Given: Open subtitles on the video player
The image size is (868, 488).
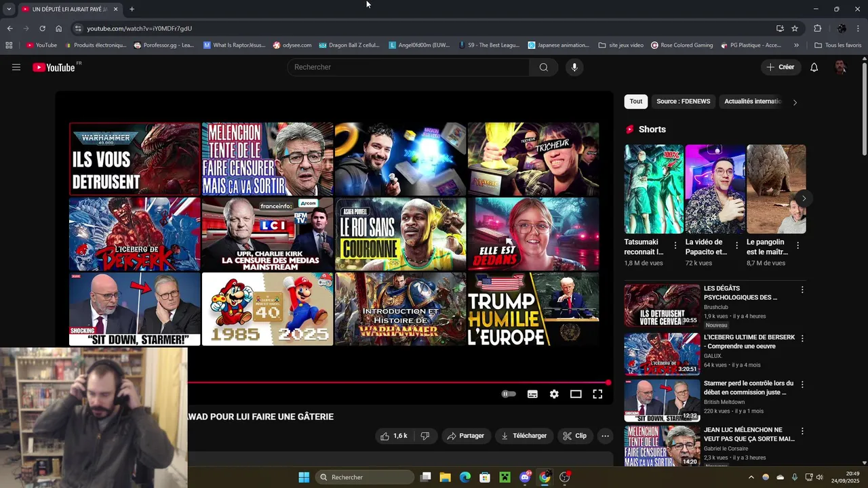Looking at the screenshot, I should 532,394.
